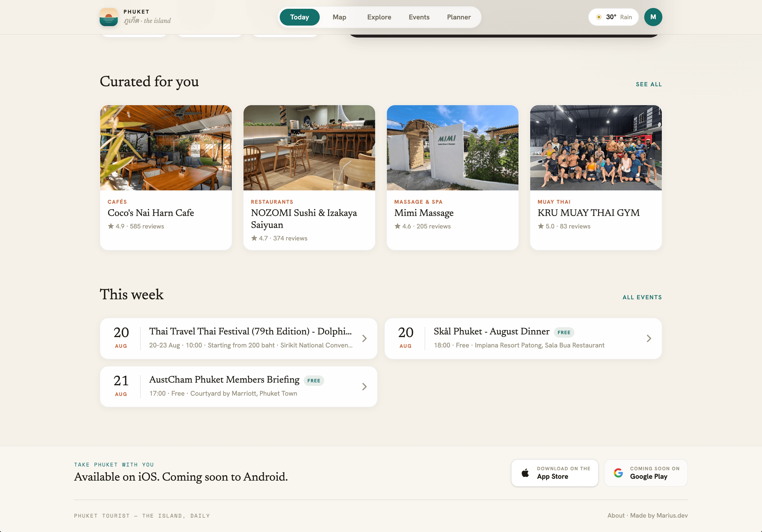Screen dimensions: 762x532
Task: Click star icon on Coco's Nai Harn Cafe
Action: click(111, 226)
